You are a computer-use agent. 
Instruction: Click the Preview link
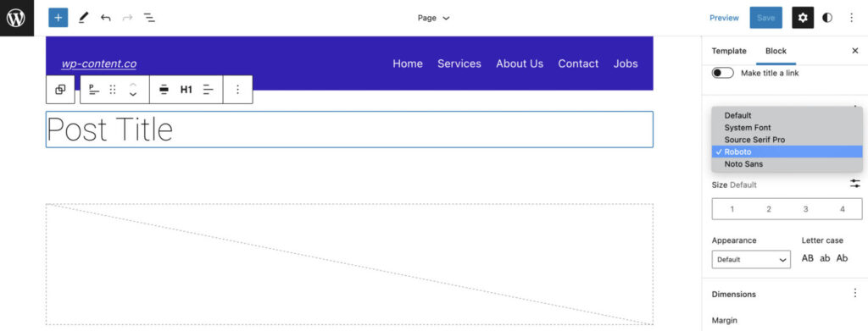pos(724,18)
